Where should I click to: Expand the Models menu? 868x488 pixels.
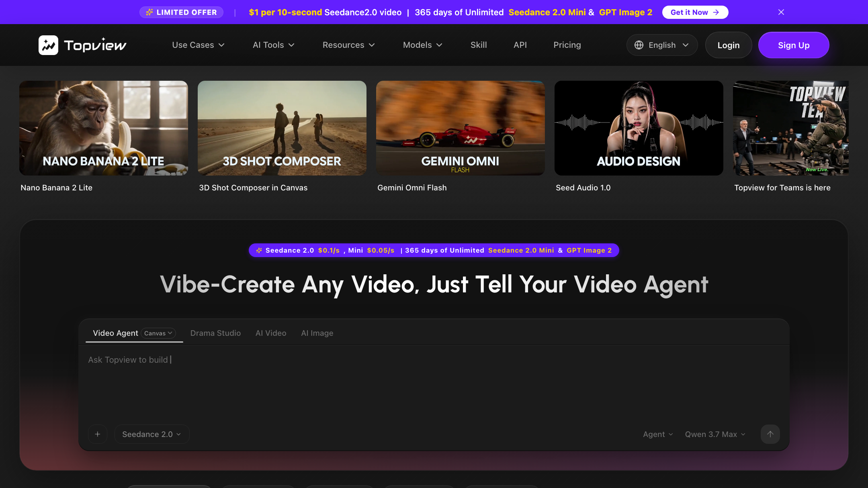click(422, 45)
